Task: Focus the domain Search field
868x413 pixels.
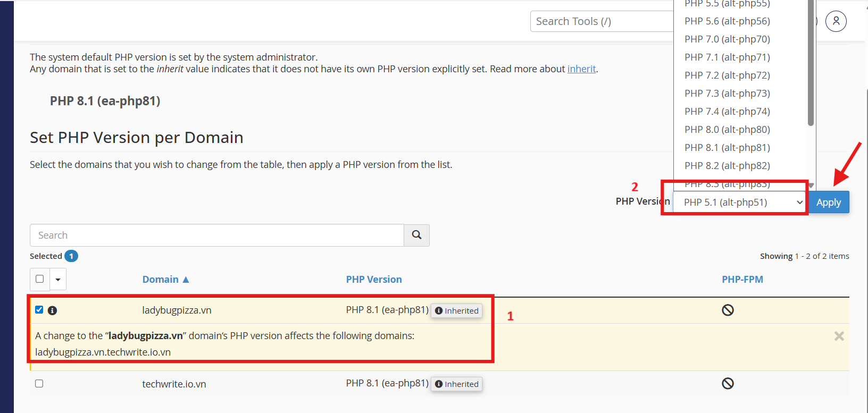Action: click(x=217, y=235)
